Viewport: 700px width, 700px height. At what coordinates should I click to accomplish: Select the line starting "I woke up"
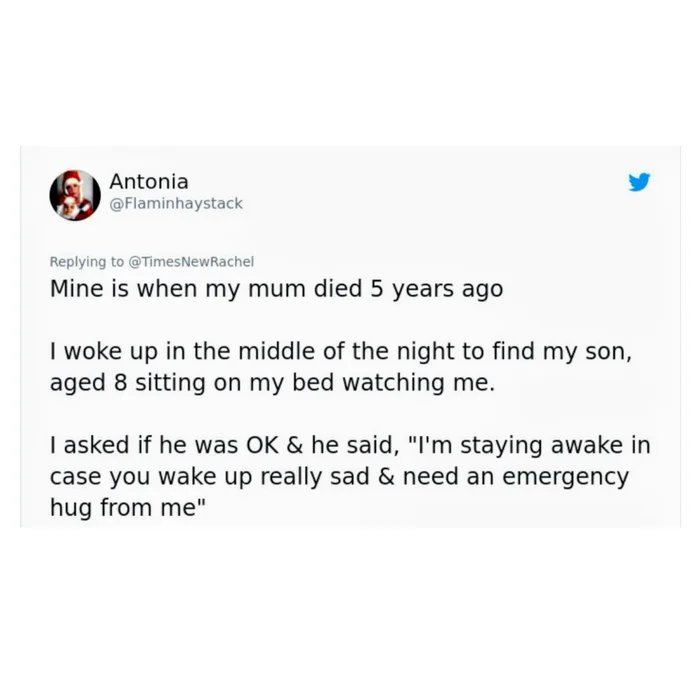(x=341, y=352)
